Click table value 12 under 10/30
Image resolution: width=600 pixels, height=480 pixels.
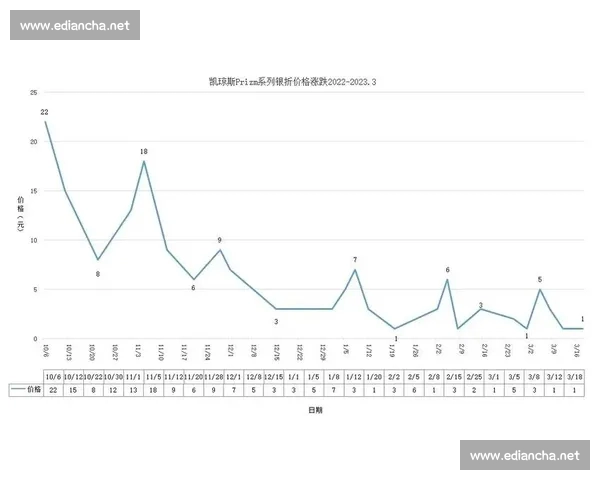[x=113, y=390]
